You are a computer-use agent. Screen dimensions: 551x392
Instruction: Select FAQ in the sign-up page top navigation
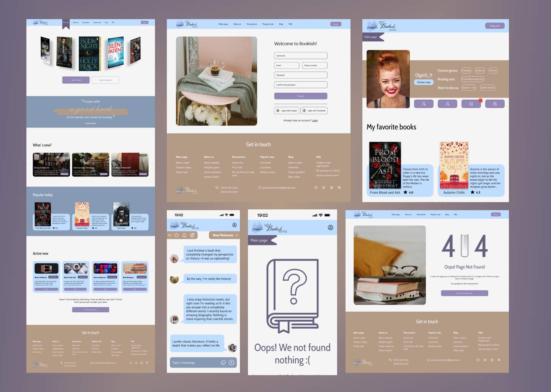(290, 24)
